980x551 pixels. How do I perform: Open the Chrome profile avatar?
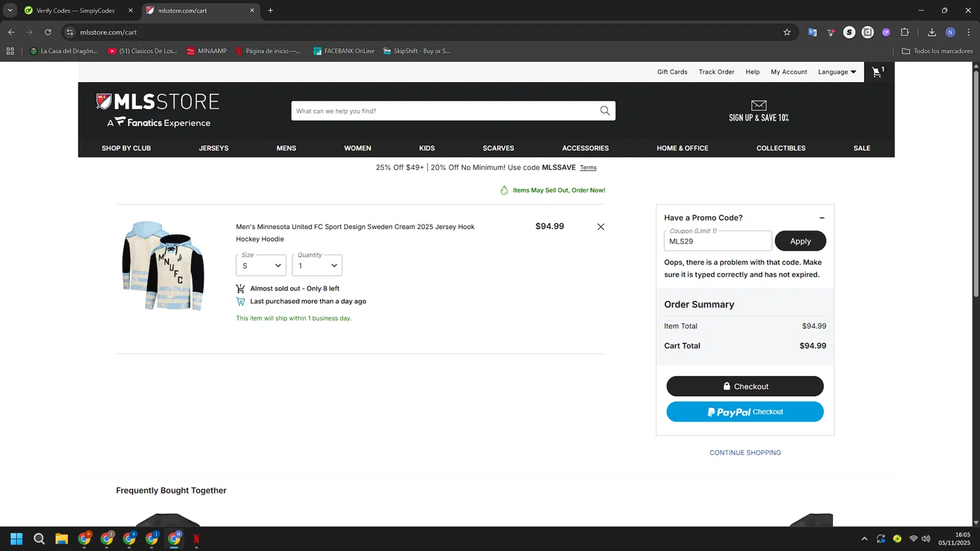951,32
